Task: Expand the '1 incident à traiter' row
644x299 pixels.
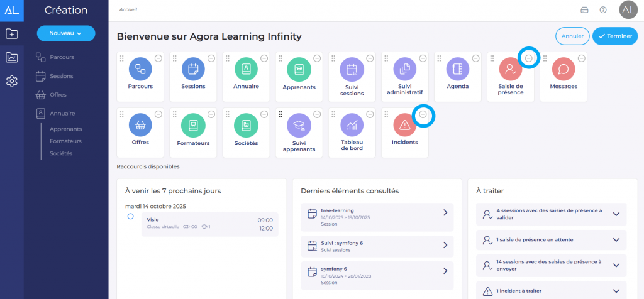Action: [x=616, y=291]
